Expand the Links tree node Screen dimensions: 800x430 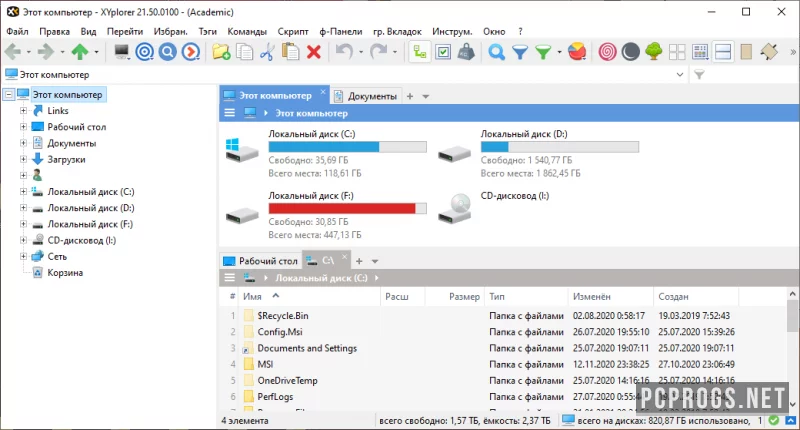(x=23, y=110)
